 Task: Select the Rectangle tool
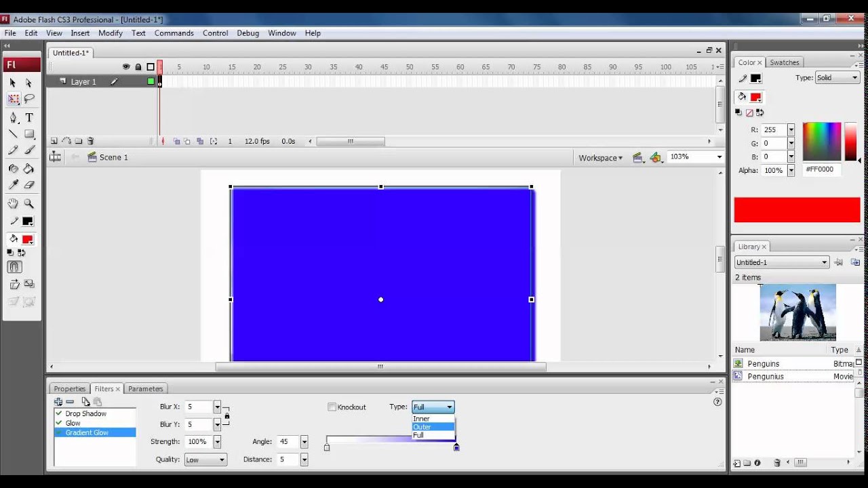[x=29, y=134]
